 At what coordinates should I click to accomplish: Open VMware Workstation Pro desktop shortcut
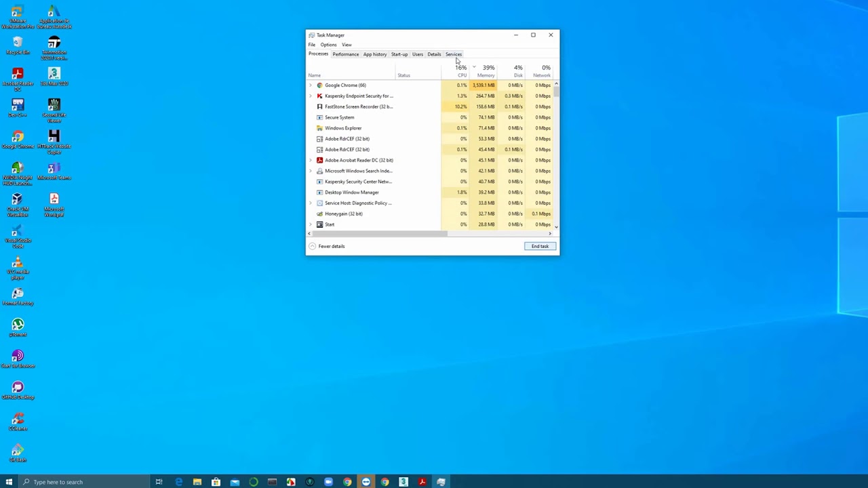pyautogui.click(x=18, y=16)
